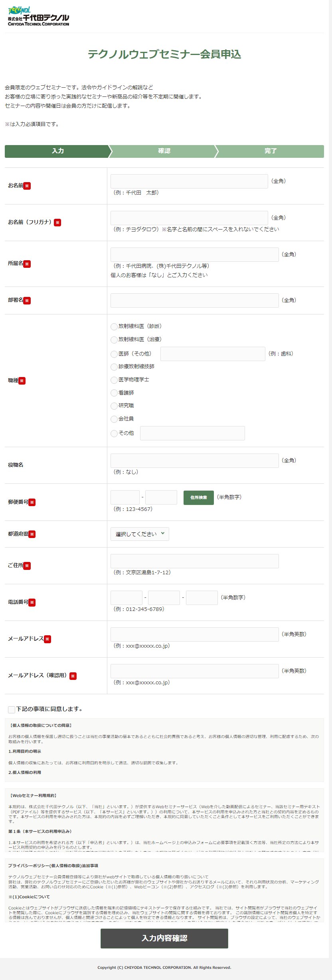Select 放射線科医(治療) radio button

(114, 340)
